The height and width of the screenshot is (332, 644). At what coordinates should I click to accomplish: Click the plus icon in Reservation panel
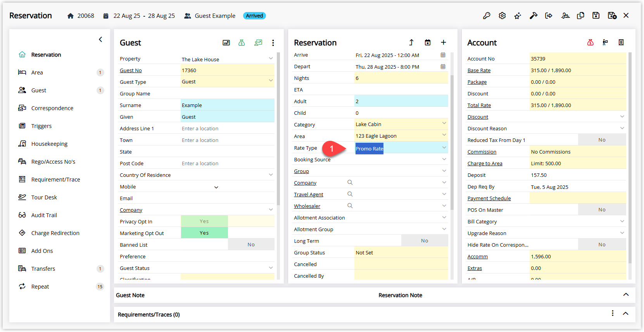[x=444, y=42]
